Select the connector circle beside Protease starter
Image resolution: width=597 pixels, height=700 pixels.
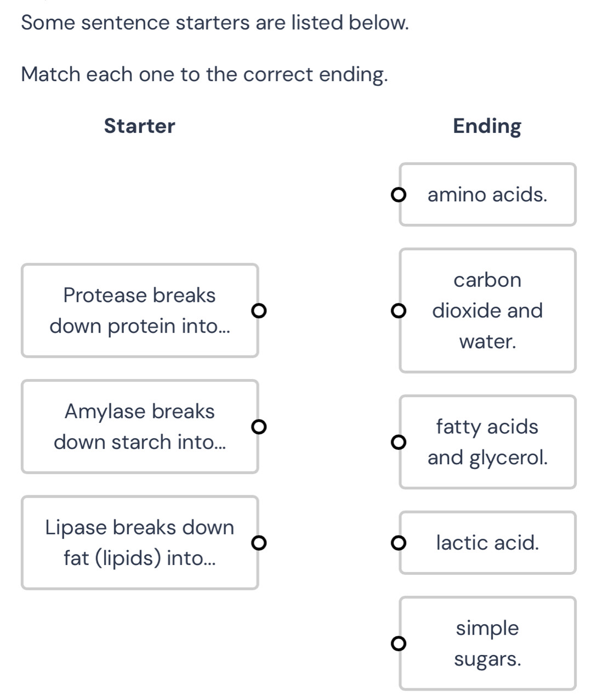[x=260, y=311]
